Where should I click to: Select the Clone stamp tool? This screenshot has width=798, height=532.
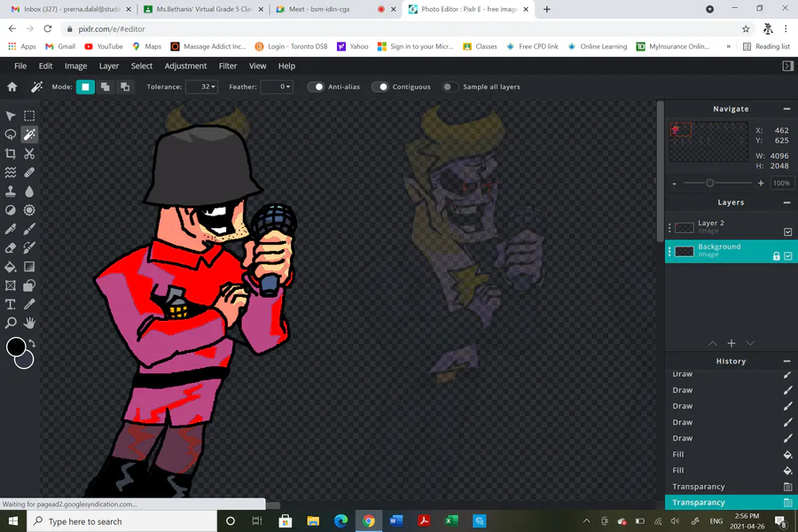tap(10, 192)
